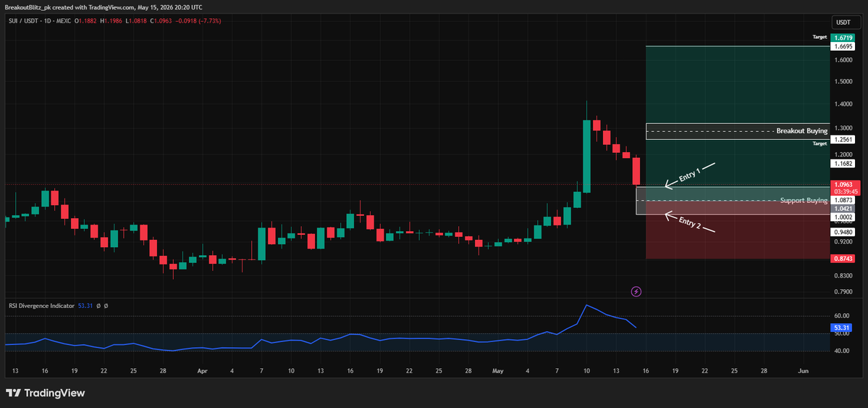868x408 pixels.
Task: Click the BreakoutBlitz_pk author caption
Action: coord(27,7)
